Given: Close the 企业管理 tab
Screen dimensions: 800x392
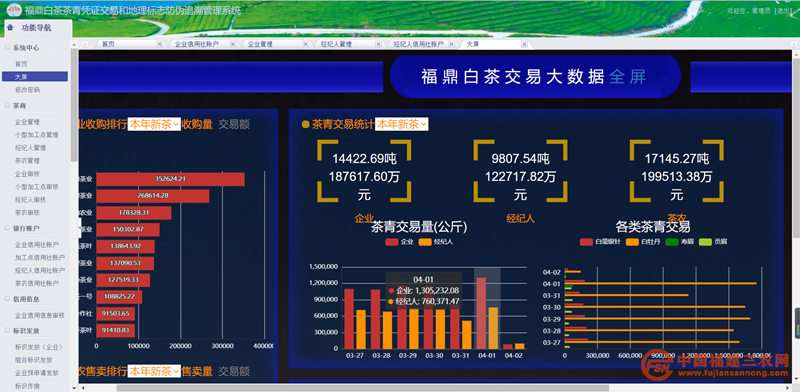Looking at the screenshot, I should 306,44.
